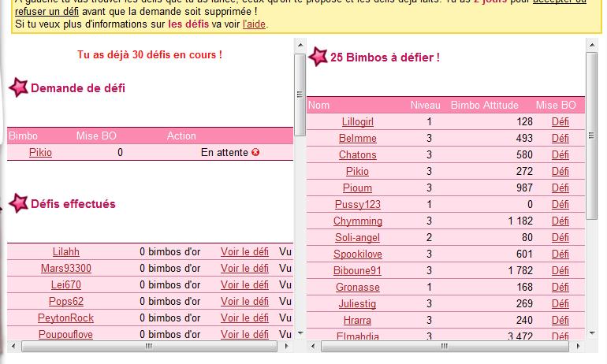The image size is (607, 364).
Task: Open Mars93300's profile link
Action: [66, 269]
